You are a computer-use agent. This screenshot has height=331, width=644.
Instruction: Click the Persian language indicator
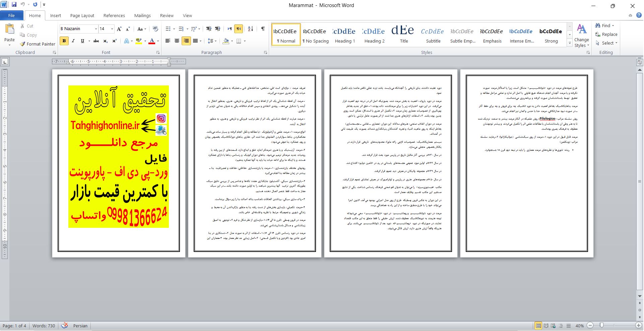click(x=80, y=326)
